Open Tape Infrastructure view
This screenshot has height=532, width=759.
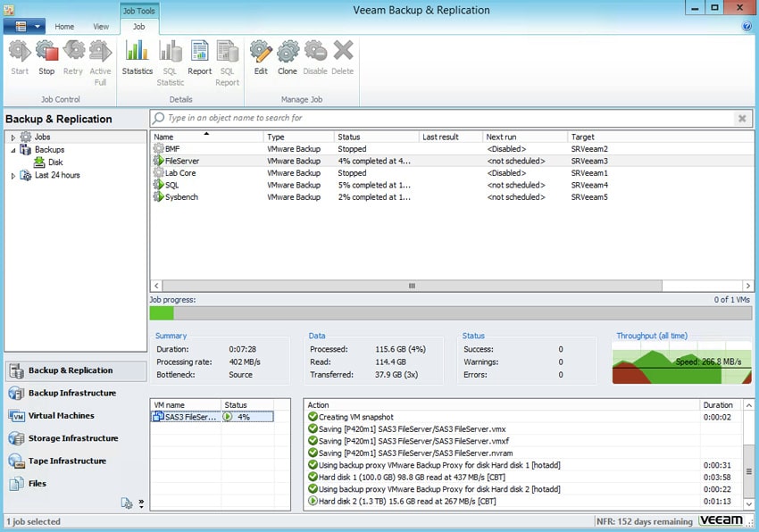(76, 461)
